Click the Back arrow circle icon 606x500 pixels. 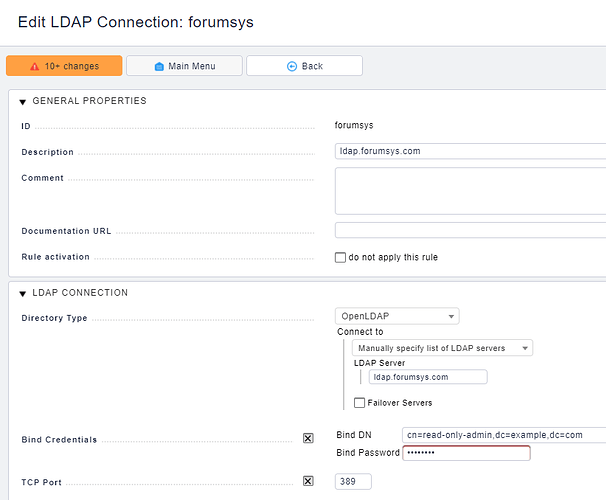292,66
